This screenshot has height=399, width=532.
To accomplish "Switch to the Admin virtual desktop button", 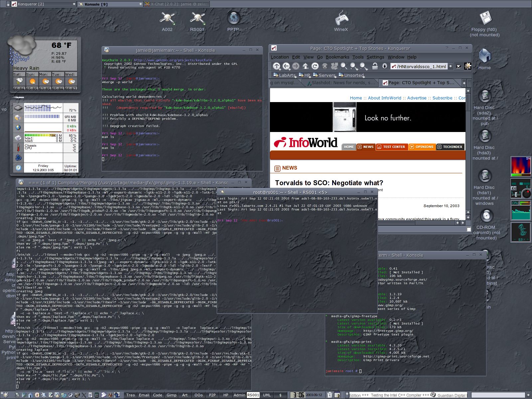I will coord(239,395).
